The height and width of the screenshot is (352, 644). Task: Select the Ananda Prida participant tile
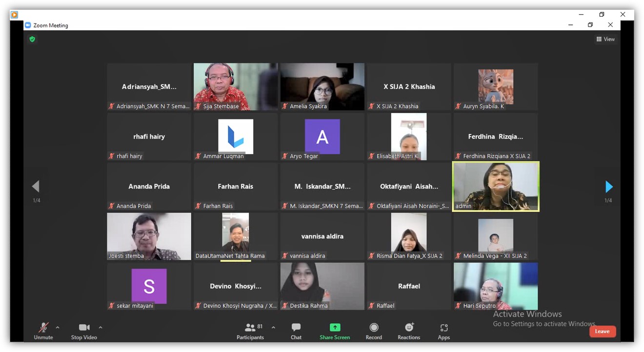pos(149,186)
